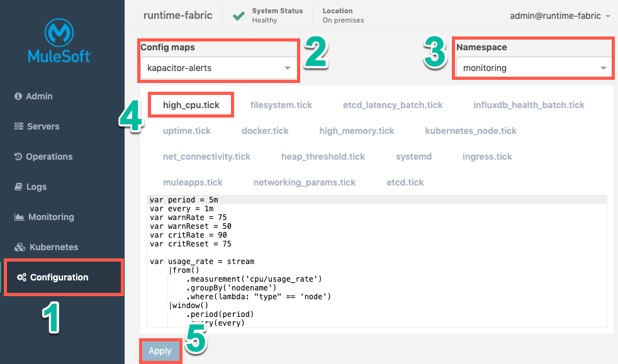
Task: Click the Admin info icon in sidebar
Action: (18, 96)
